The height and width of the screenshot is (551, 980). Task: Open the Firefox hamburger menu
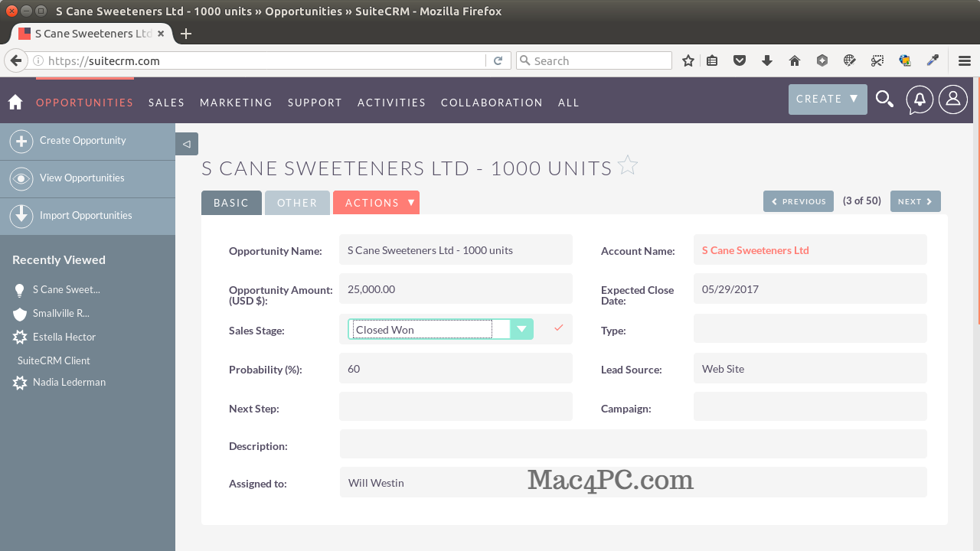pos(965,60)
